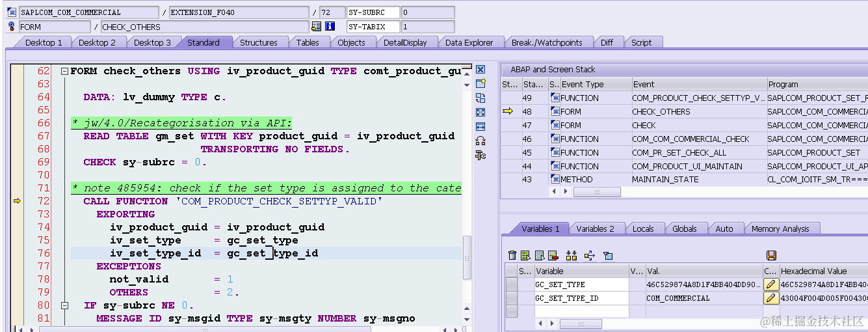Switch to the Objects tab

click(x=351, y=42)
